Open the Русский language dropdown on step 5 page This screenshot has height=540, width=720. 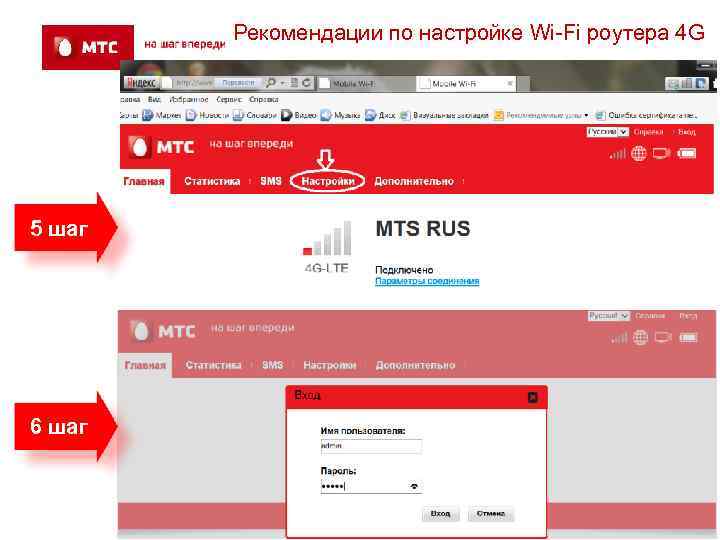608,132
